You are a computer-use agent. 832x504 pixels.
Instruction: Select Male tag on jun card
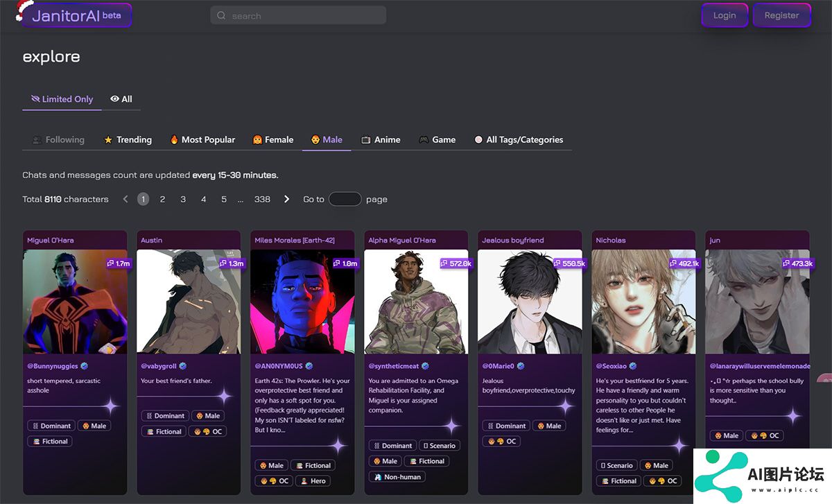click(726, 435)
